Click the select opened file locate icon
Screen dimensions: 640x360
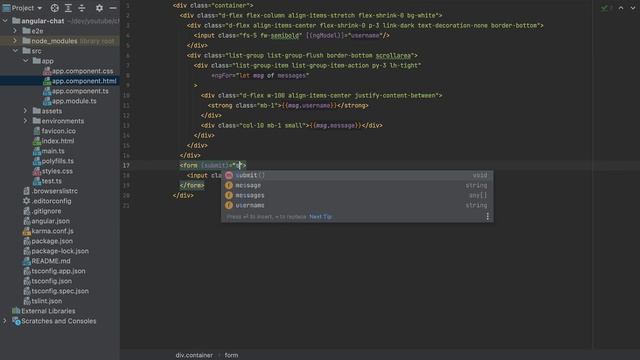click(55, 8)
